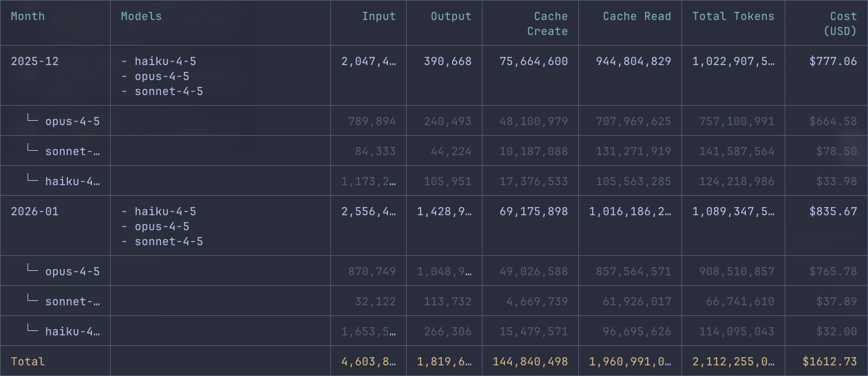Select the Models column header
Image resolution: width=868 pixels, height=376 pixels.
tap(141, 16)
